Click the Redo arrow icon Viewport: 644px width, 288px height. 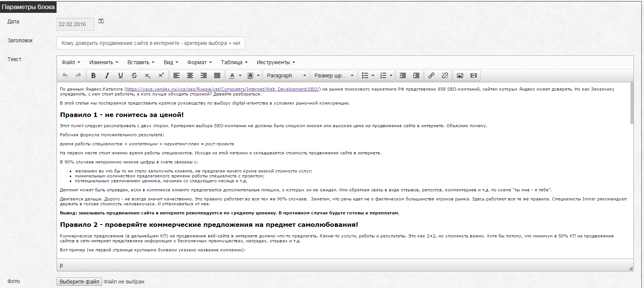(x=78, y=75)
